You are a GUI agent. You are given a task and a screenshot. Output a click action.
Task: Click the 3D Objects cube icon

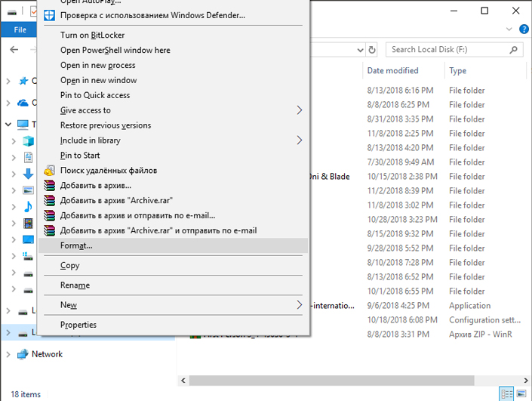tap(28, 140)
